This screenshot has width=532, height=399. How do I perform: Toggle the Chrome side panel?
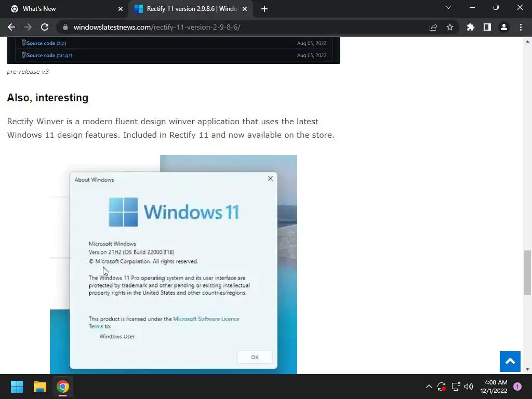(487, 27)
